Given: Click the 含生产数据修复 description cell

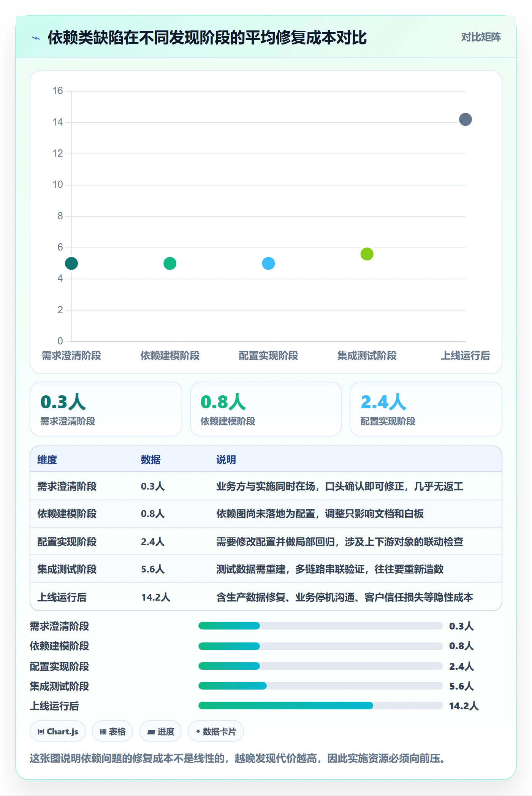Looking at the screenshot, I should [x=345, y=597].
